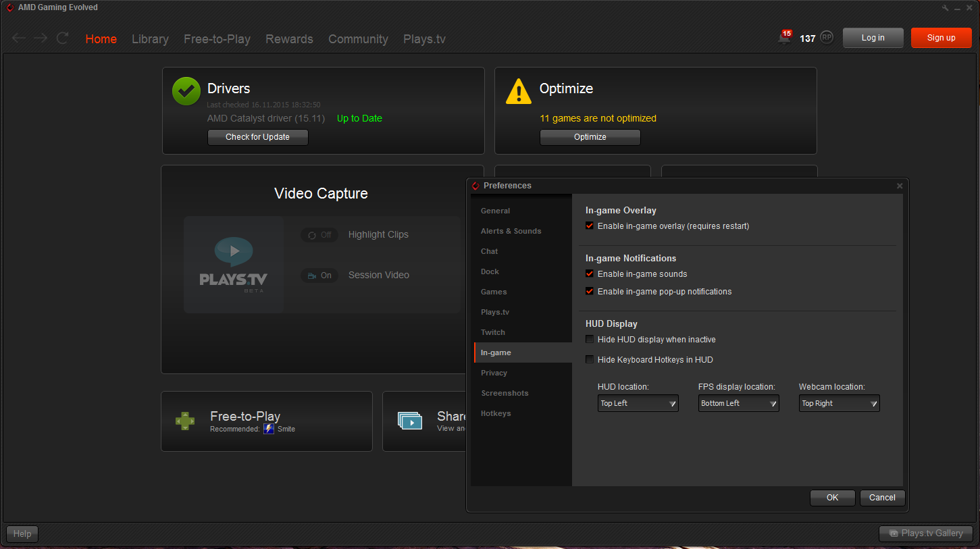Screen dimensions: 980x549
Task: Click the Log in button
Action: (x=873, y=38)
